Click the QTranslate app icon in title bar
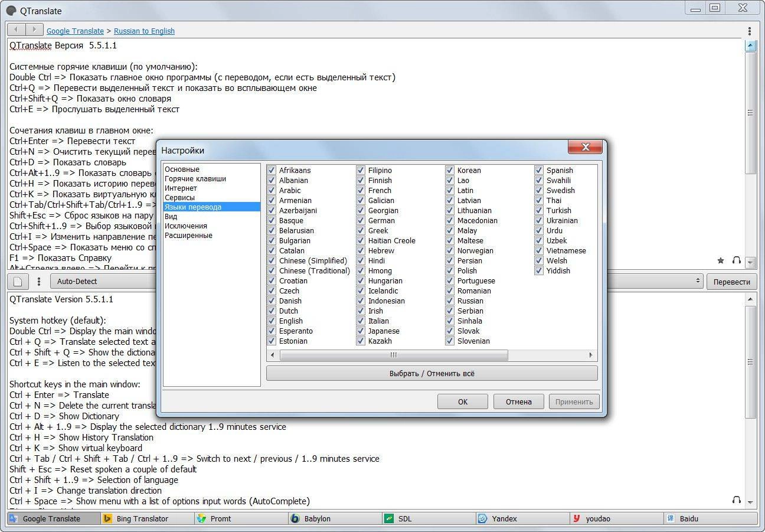This screenshot has height=532, width=765. [11, 11]
